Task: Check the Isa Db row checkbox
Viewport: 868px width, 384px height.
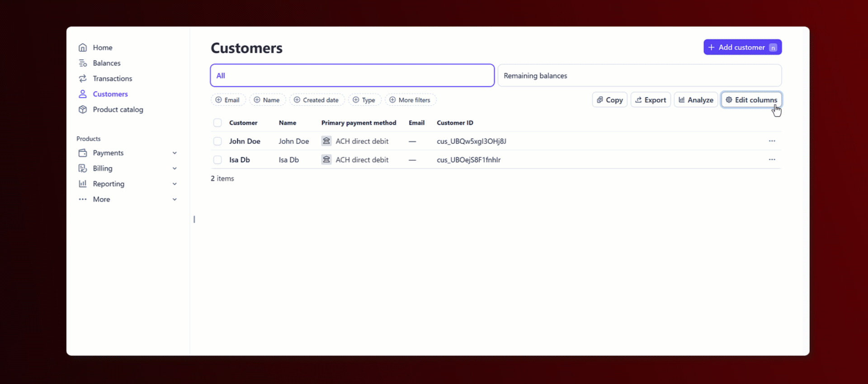Action: pyautogui.click(x=217, y=160)
